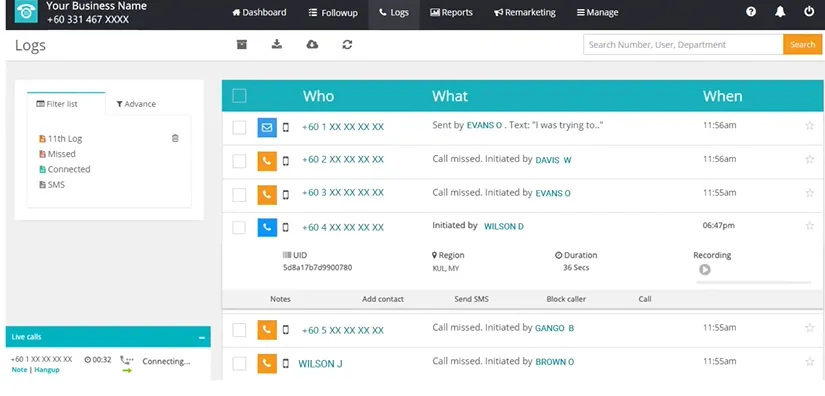Click the archive box toolbar icon
The height and width of the screenshot is (396, 825).
242,45
